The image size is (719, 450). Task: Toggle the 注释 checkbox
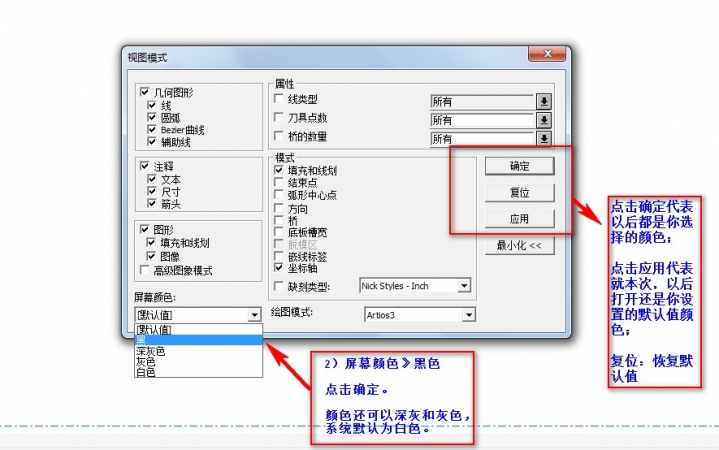[144, 166]
